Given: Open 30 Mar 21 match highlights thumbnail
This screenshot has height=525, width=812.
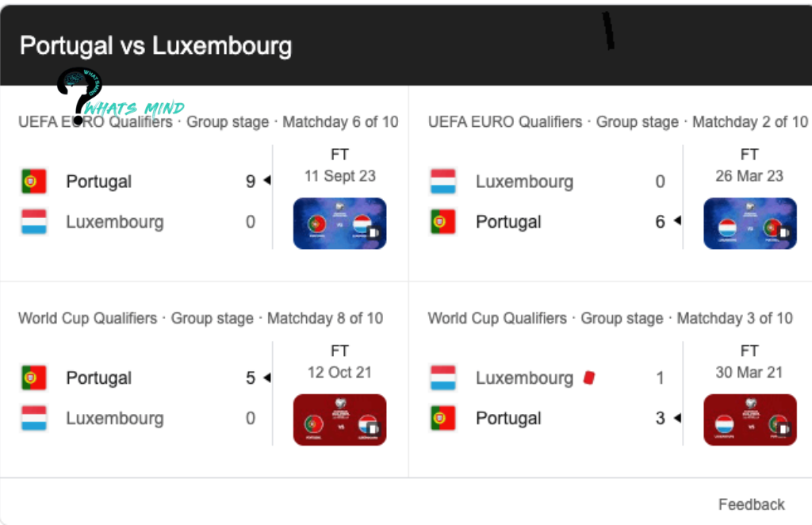Looking at the screenshot, I should [749, 420].
